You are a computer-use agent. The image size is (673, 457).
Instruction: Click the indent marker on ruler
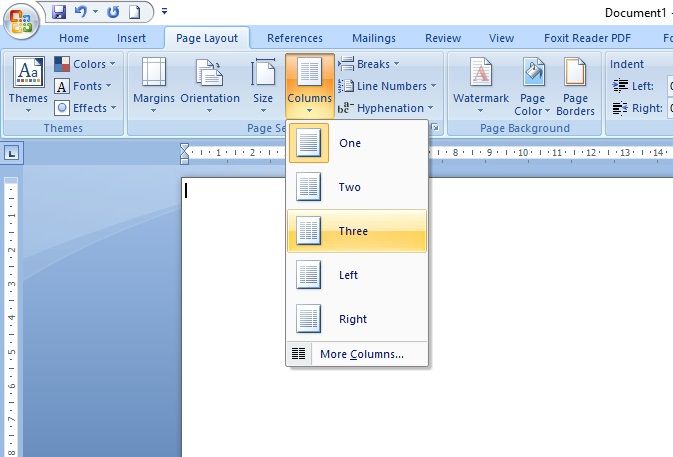click(x=185, y=154)
